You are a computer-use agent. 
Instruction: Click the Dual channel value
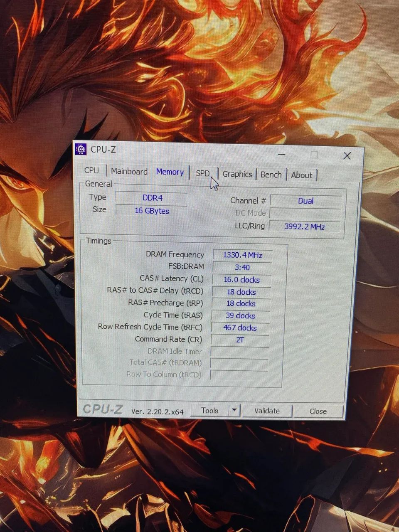tap(305, 201)
